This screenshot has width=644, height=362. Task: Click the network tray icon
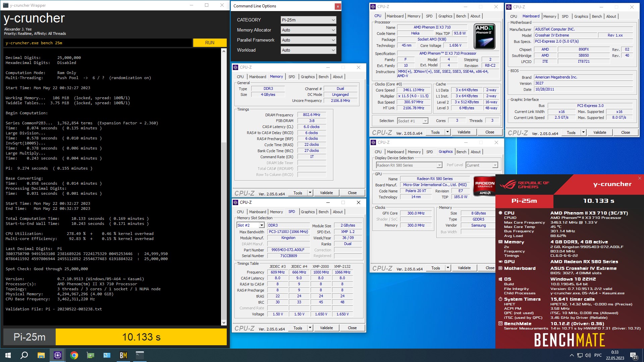tap(580, 355)
